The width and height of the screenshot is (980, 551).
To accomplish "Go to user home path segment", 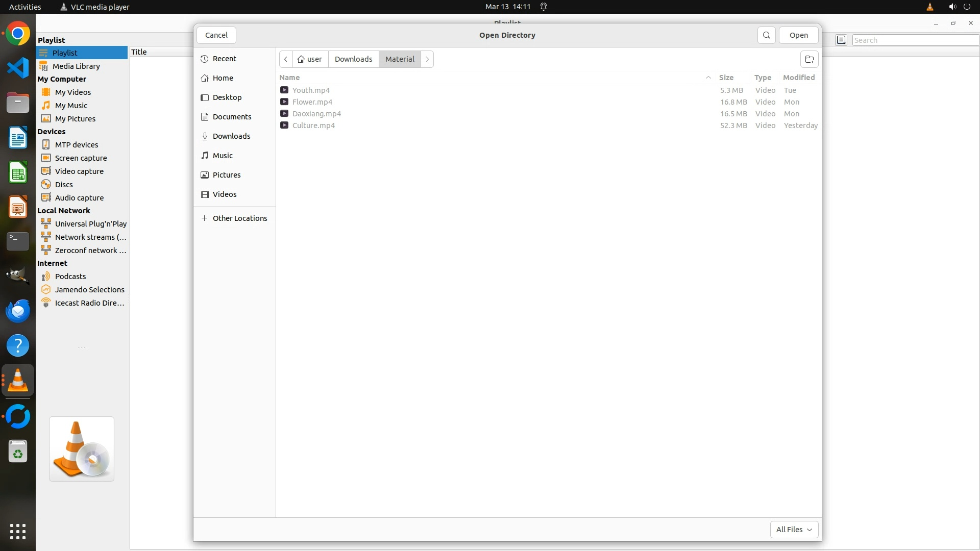I will [310, 59].
